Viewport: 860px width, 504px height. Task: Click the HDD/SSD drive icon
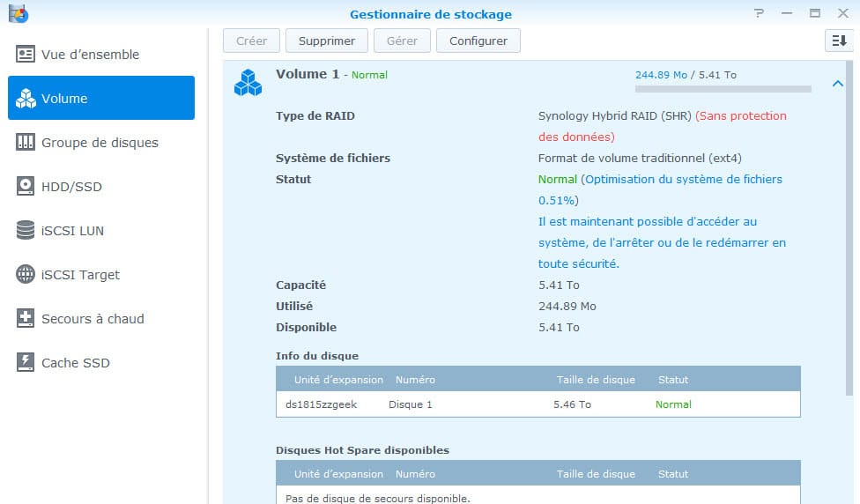point(26,187)
